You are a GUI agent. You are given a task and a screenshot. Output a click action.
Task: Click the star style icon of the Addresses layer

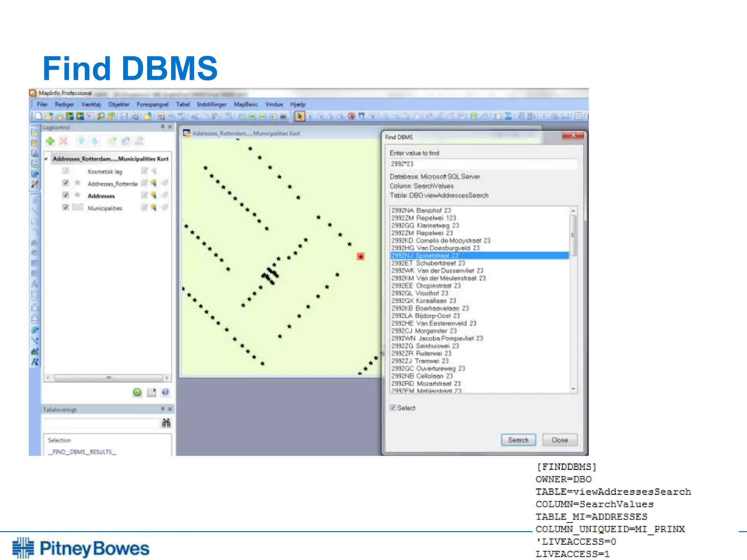(x=77, y=195)
